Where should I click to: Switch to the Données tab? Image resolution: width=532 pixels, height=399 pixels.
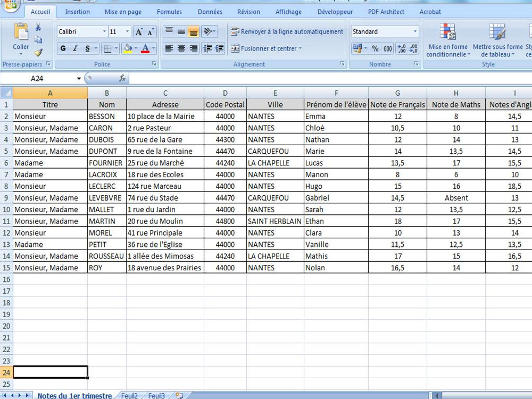tap(210, 12)
